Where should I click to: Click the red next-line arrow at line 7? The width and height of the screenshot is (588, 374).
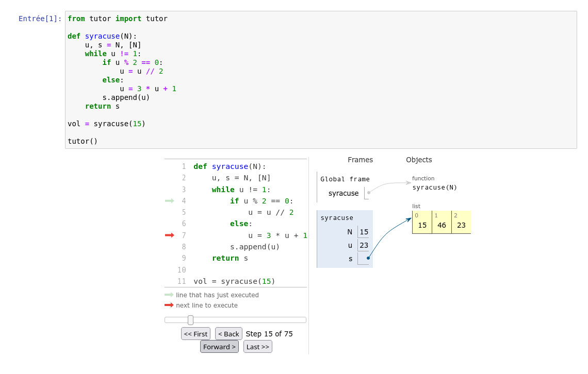click(170, 235)
